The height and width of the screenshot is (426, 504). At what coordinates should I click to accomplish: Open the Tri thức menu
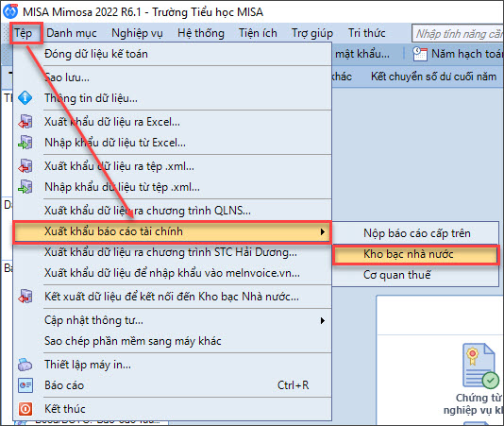coord(367,33)
